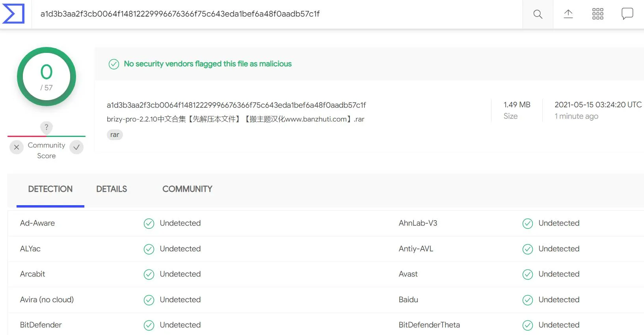The width and height of the screenshot is (644, 335).
Task: Open the file upload icon
Action: [568, 14]
